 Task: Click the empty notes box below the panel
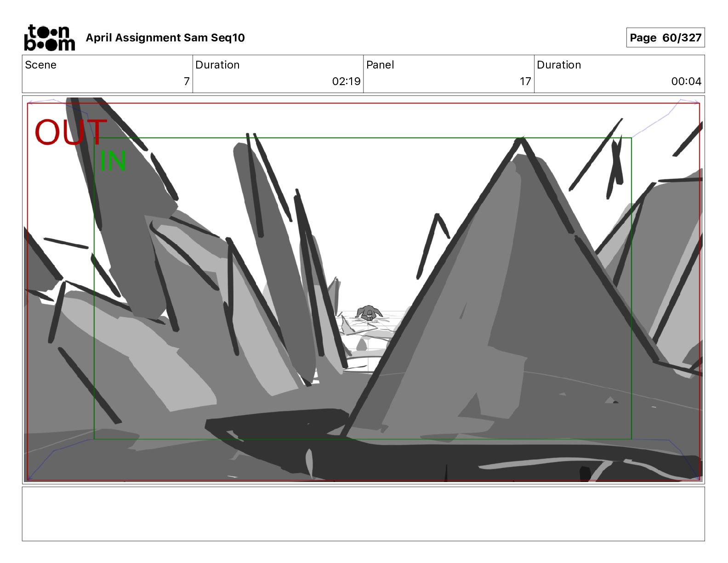click(363, 514)
